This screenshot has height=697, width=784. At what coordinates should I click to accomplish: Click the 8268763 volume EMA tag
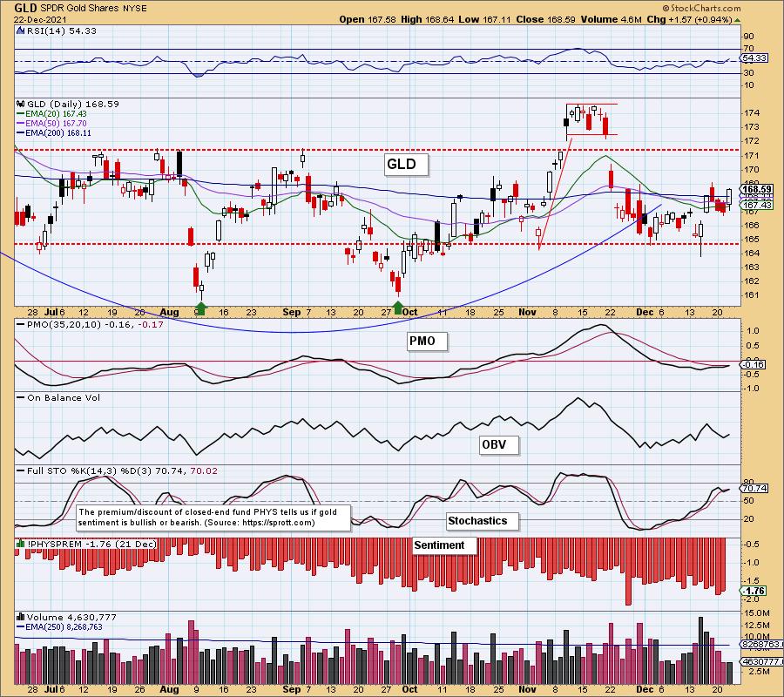(760, 645)
